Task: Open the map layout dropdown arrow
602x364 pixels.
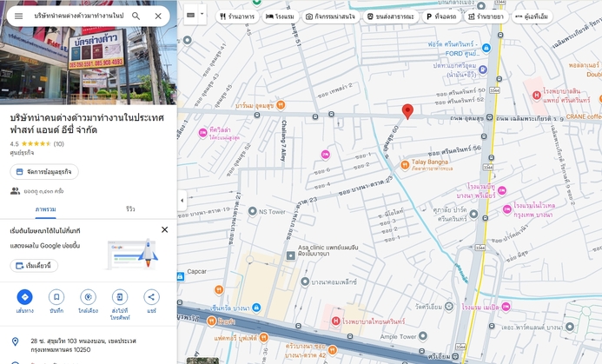Action: [202, 15]
